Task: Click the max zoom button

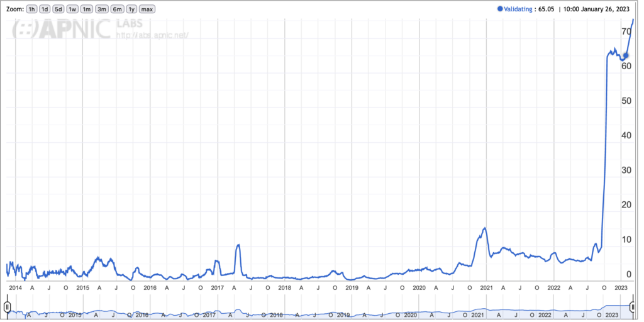Action: [x=147, y=9]
